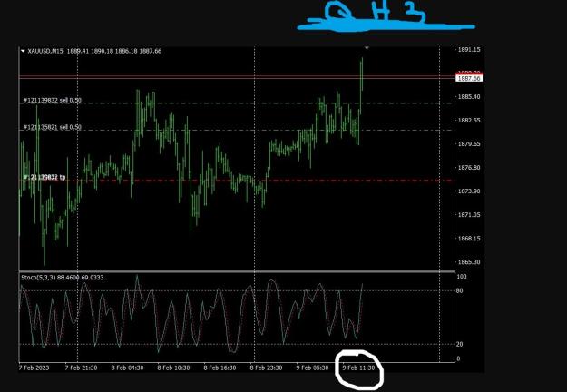
Task: Click the XAUUSD,M15 chart title text
Action: point(45,51)
